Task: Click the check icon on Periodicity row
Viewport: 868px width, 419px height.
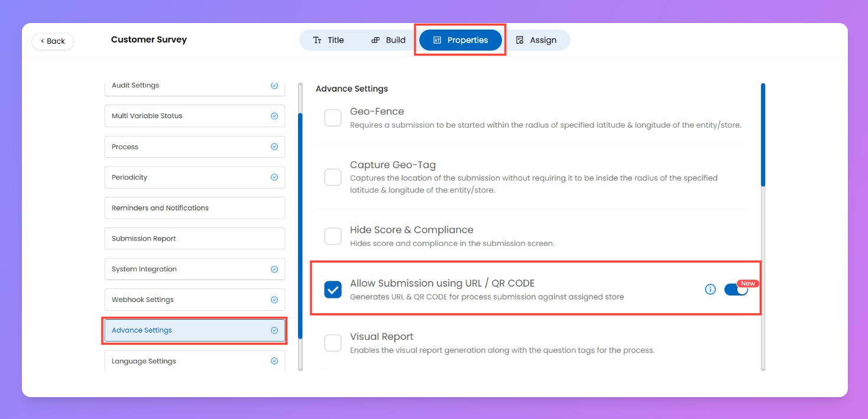Action: pyautogui.click(x=274, y=177)
